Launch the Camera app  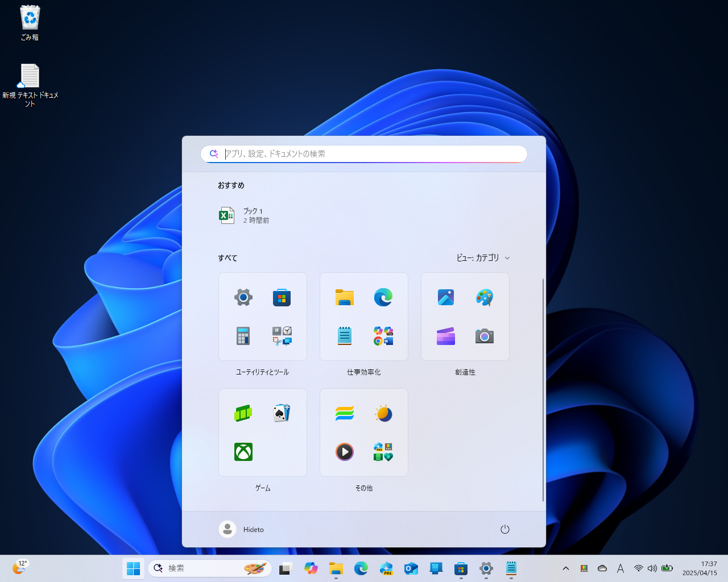click(x=485, y=336)
